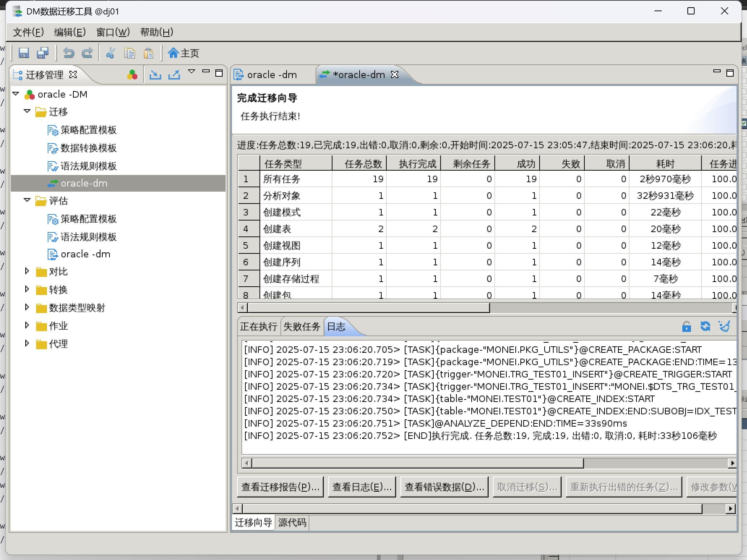Click the refresh log icon
Screen dimensions: 747x560
point(705,326)
